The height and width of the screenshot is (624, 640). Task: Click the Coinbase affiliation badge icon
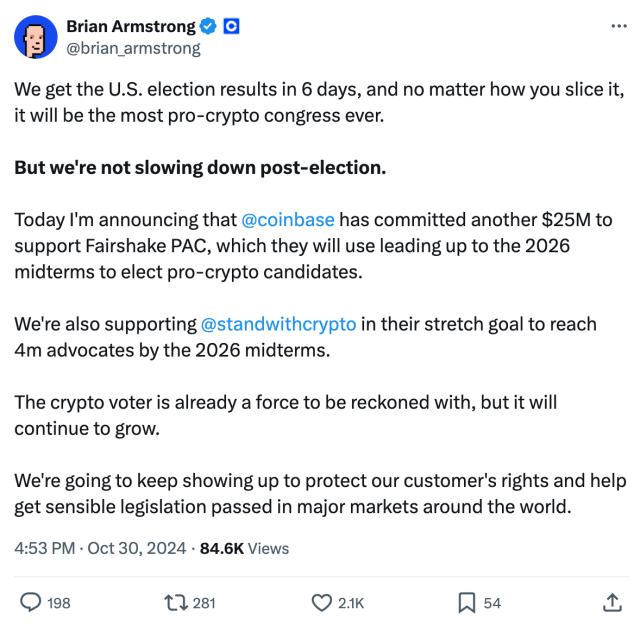[x=231, y=26]
